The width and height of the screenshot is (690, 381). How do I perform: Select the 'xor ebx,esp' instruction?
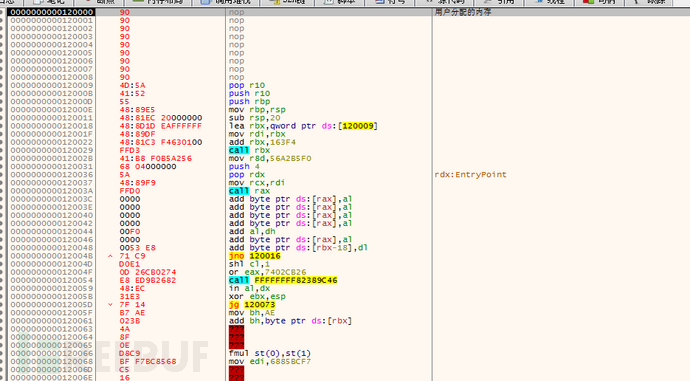257,297
